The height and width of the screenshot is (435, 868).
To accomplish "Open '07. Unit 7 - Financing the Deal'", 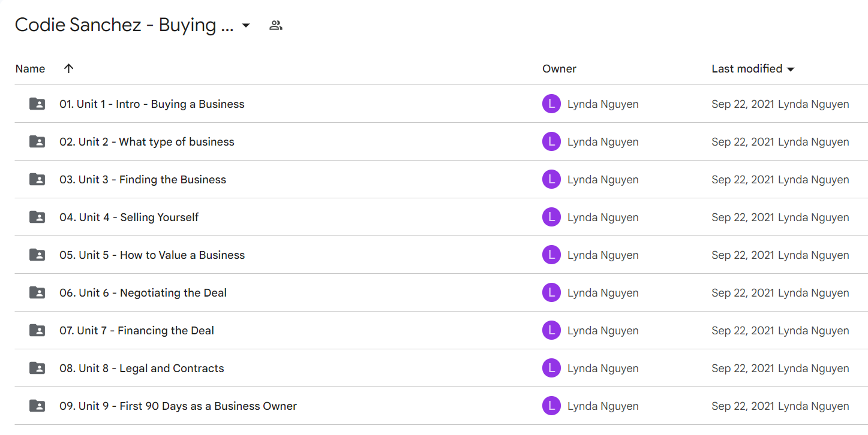I will [x=137, y=331].
